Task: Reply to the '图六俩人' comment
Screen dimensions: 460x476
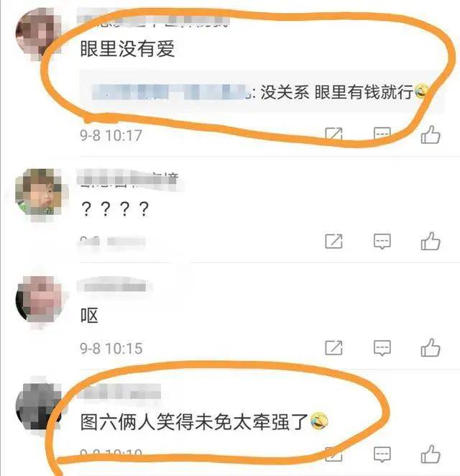Action: (382, 454)
